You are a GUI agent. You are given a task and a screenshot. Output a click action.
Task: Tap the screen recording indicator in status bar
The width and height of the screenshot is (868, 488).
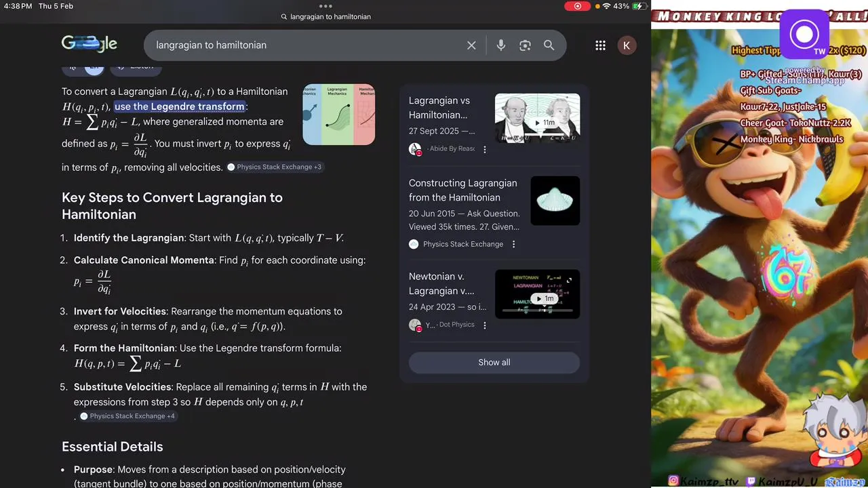pos(578,6)
